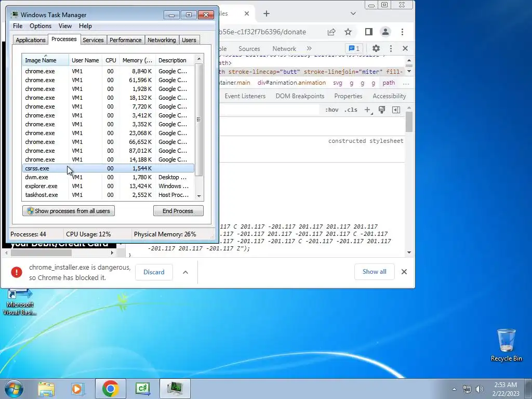Open DevTools Sources tab
This screenshot has width=532, height=399.
pos(249,48)
